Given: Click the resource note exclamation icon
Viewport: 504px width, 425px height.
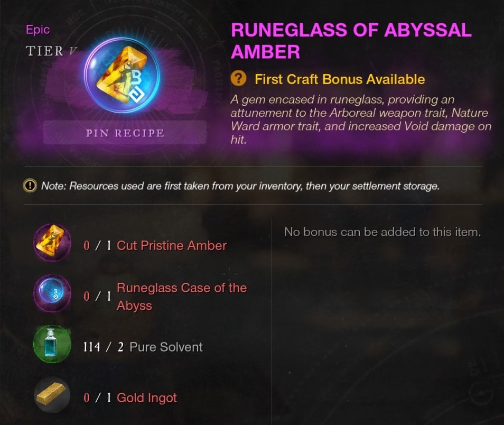Looking at the screenshot, I should pyautogui.click(x=30, y=186).
